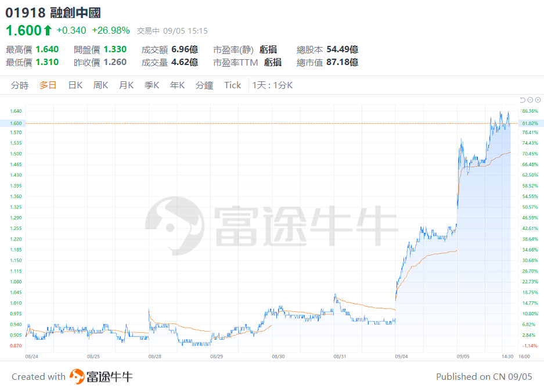Click the large green current price 1.600
544x392 pixels.
click(24, 31)
